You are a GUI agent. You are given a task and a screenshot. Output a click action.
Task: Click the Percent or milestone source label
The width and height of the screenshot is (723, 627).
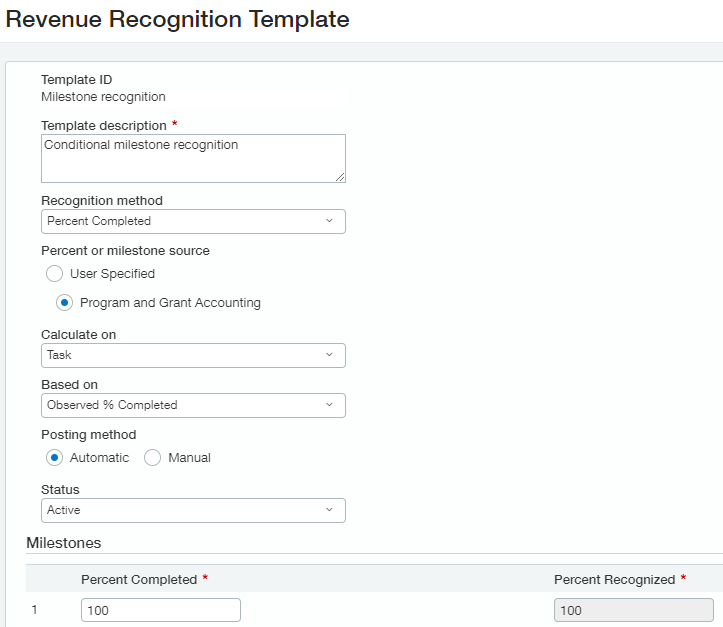click(125, 250)
